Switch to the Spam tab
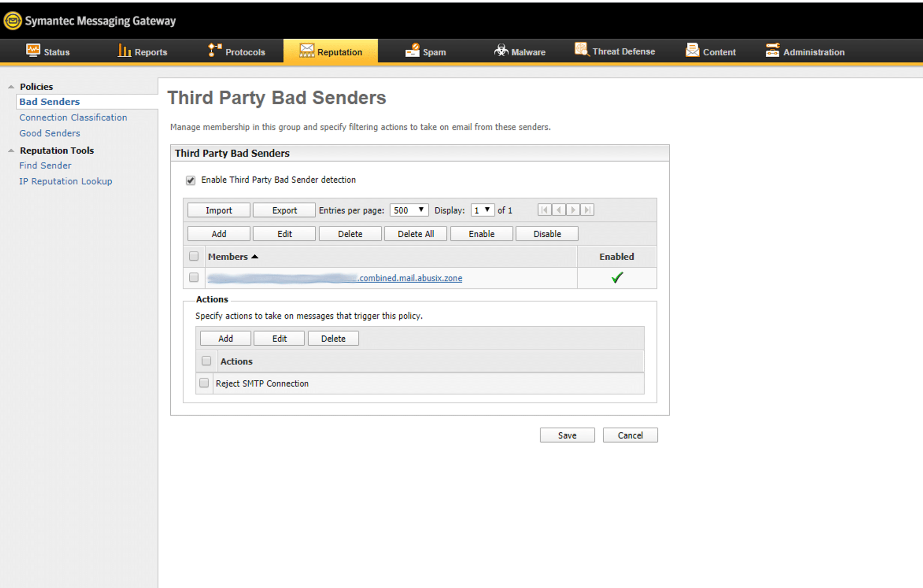This screenshot has width=923, height=588. click(x=426, y=51)
